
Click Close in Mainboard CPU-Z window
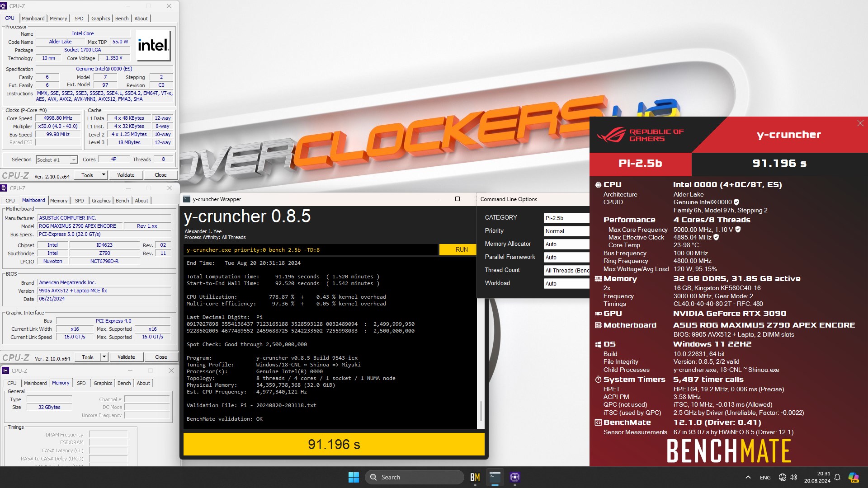tap(161, 357)
